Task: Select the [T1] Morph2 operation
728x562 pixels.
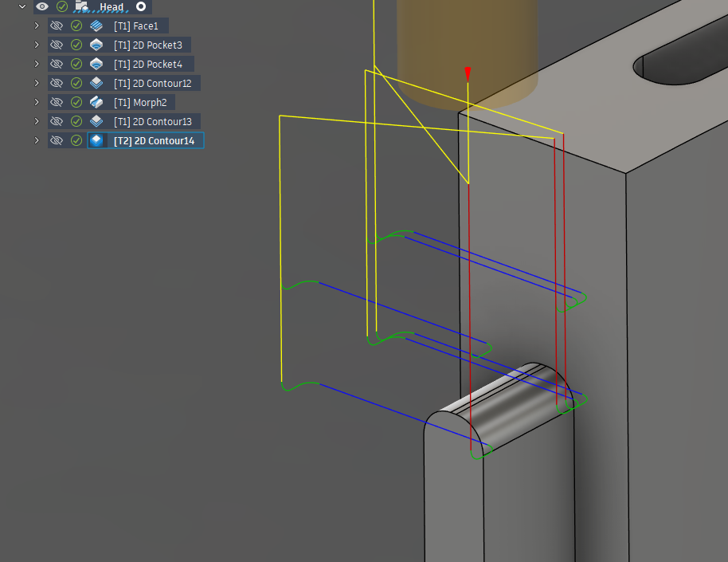Action: point(140,102)
